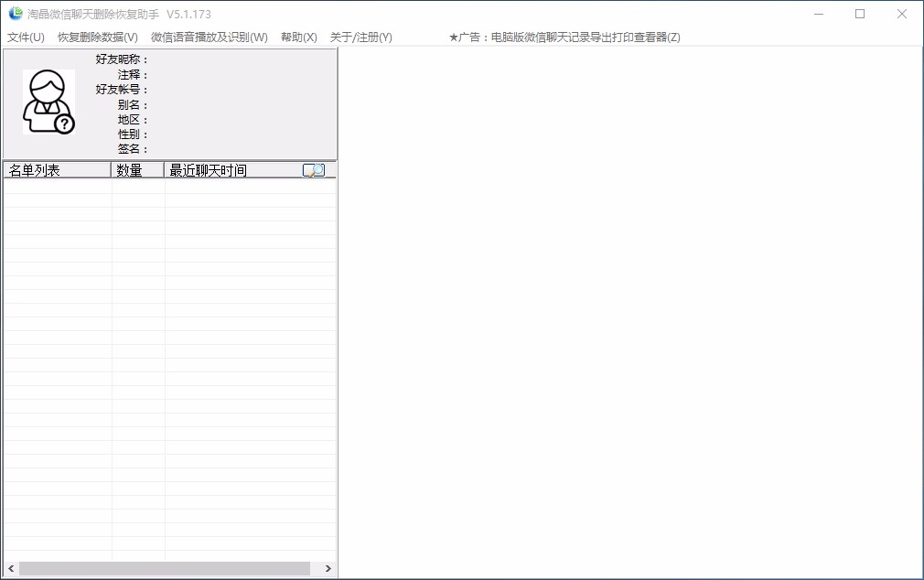Click the 注释 label
Screen dimensions: 924x580
tap(133, 75)
